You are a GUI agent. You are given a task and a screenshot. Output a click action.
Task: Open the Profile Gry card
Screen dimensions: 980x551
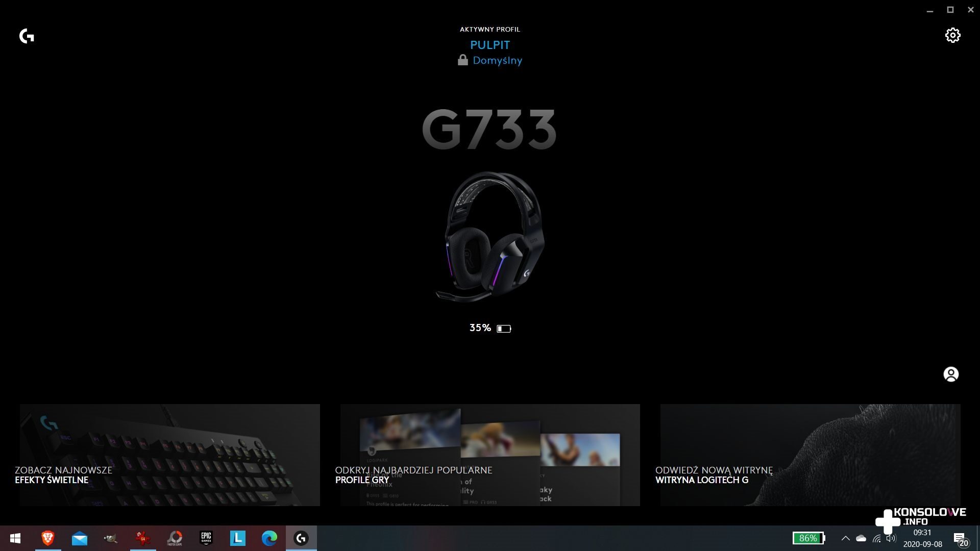pyautogui.click(x=489, y=455)
